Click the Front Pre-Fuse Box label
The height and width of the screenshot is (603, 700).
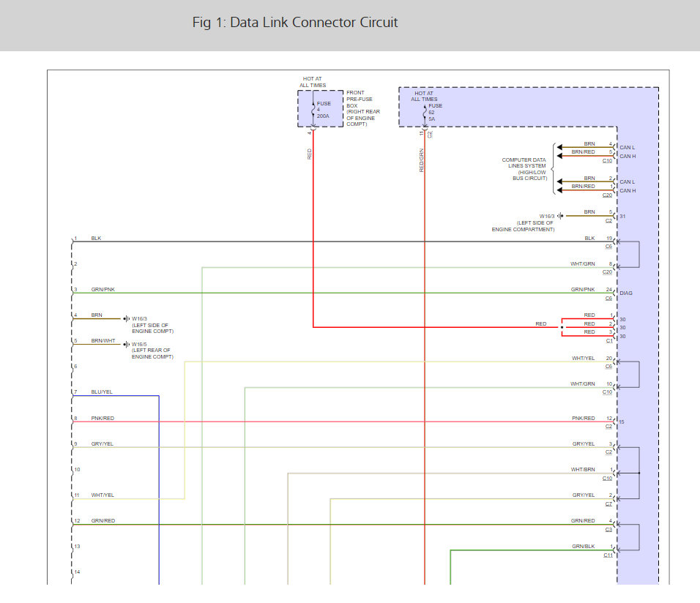pos(363,108)
